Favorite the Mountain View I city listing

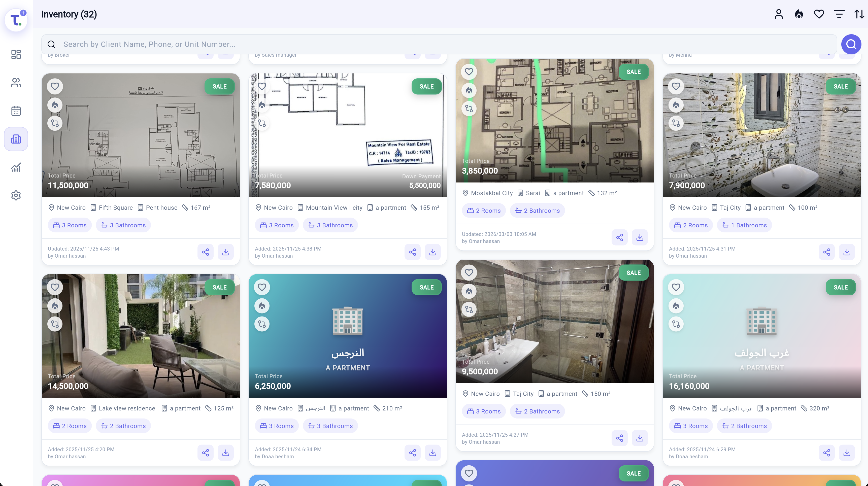coord(262,86)
